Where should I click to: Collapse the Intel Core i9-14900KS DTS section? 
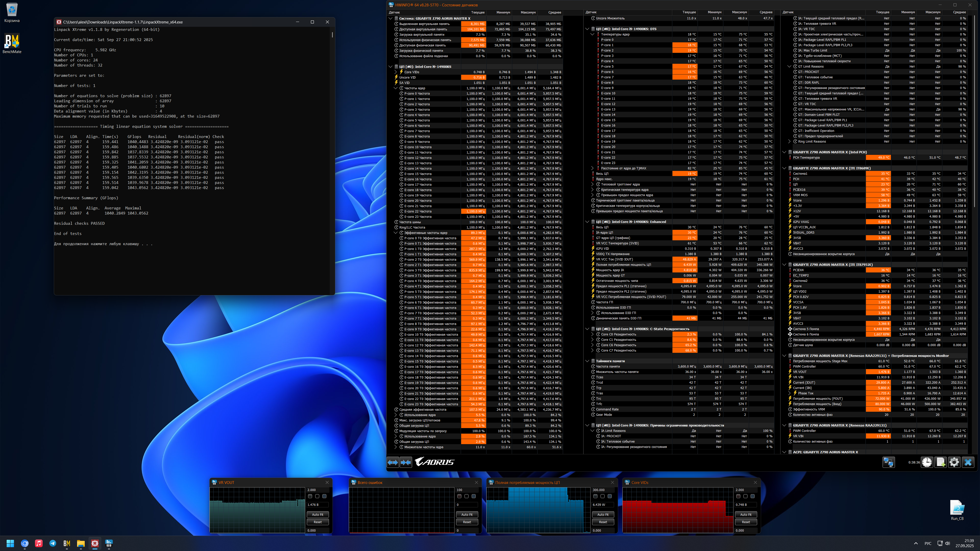(587, 29)
